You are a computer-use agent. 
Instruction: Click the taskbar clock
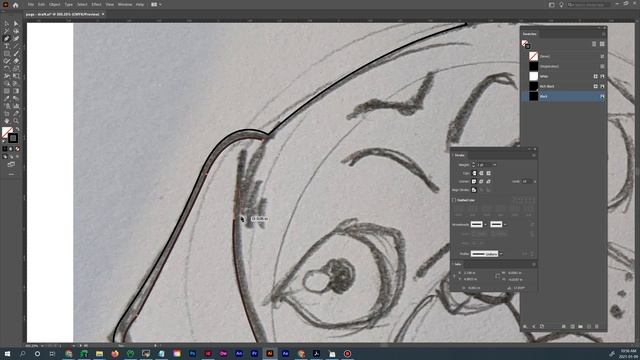(628, 353)
